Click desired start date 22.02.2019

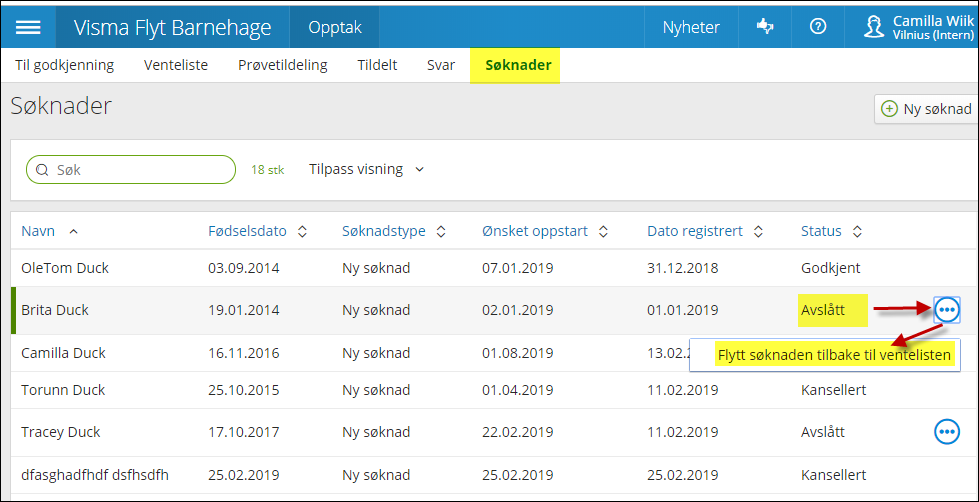click(518, 431)
